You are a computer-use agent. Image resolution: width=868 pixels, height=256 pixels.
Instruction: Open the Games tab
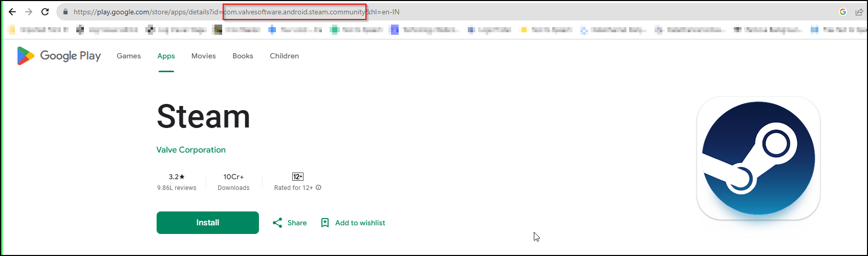pyautogui.click(x=129, y=56)
